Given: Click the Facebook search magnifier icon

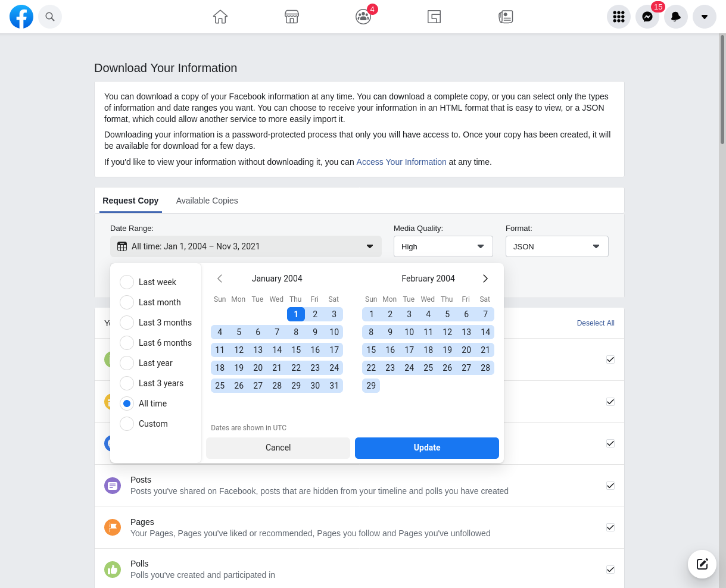Looking at the screenshot, I should tap(50, 17).
